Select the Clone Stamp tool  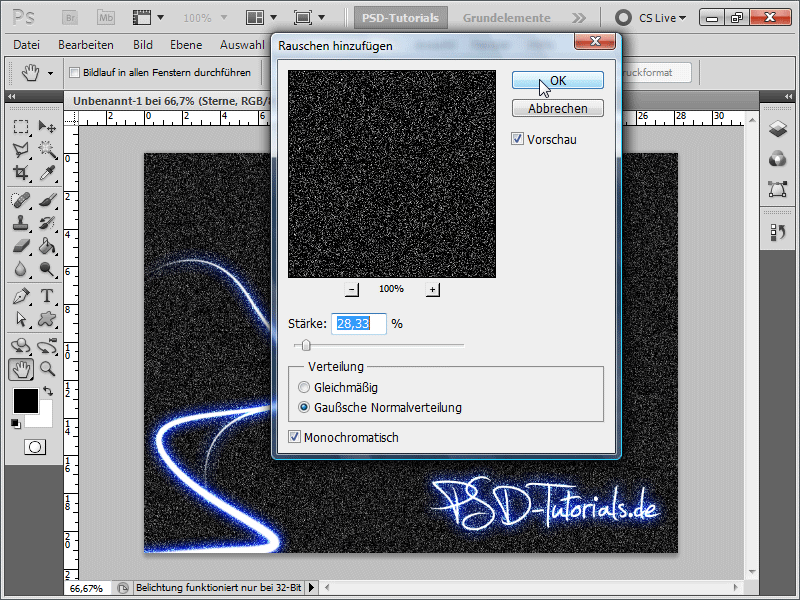20,223
